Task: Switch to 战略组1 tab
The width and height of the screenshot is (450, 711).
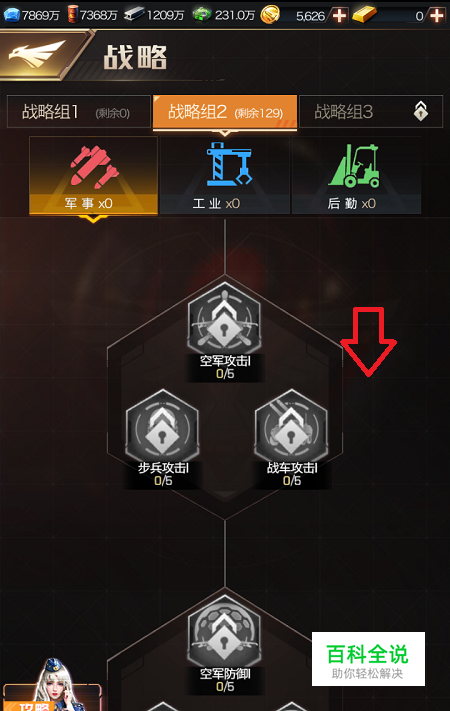Action: click(79, 112)
